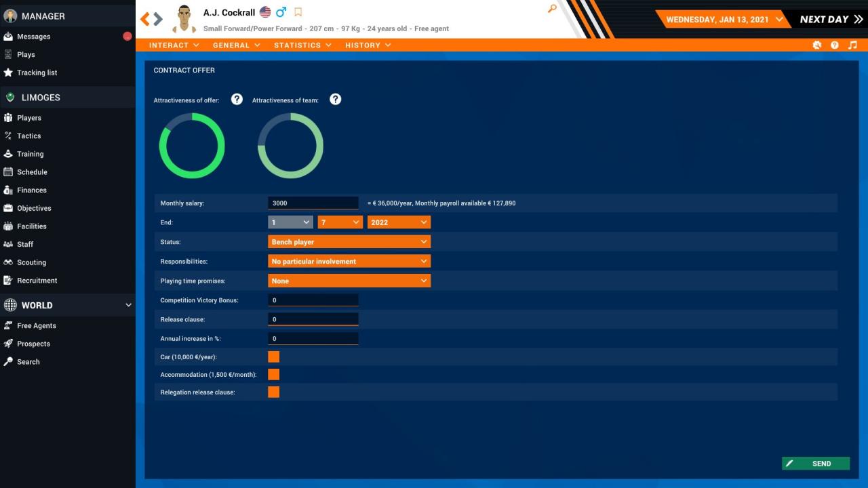
Task: Open the Status dropdown showing Bench player
Action: (x=349, y=242)
